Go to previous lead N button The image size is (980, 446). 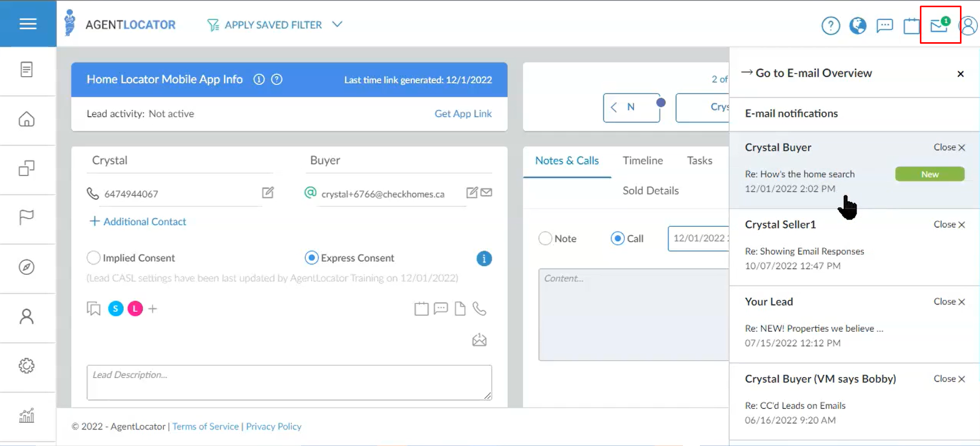click(632, 107)
